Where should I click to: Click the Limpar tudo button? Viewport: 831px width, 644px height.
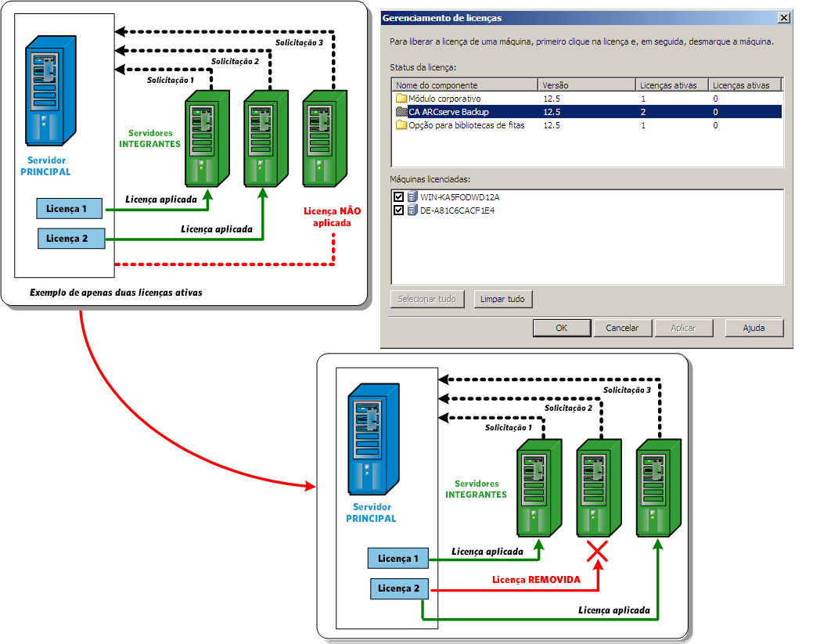click(x=502, y=299)
